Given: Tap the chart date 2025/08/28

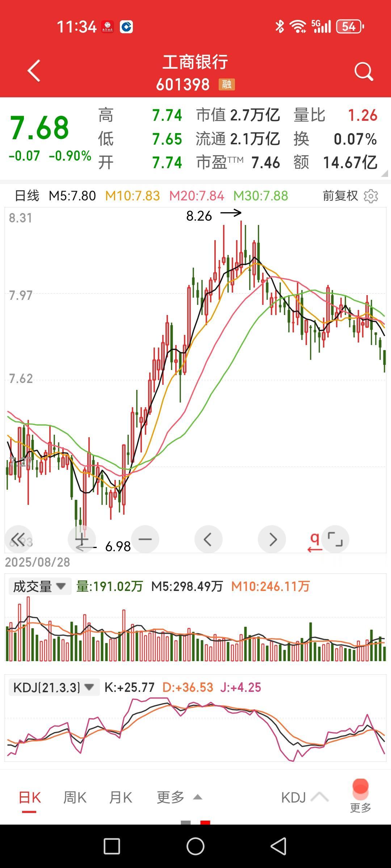Looking at the screenshot, I should (x=37, y=562).
